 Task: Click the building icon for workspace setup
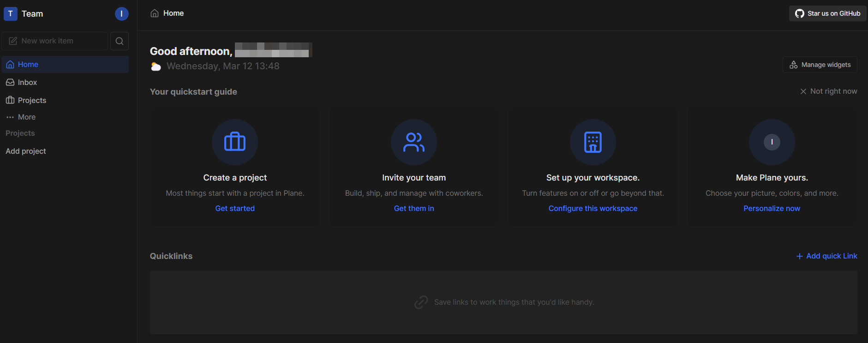(x=593, y=142)
